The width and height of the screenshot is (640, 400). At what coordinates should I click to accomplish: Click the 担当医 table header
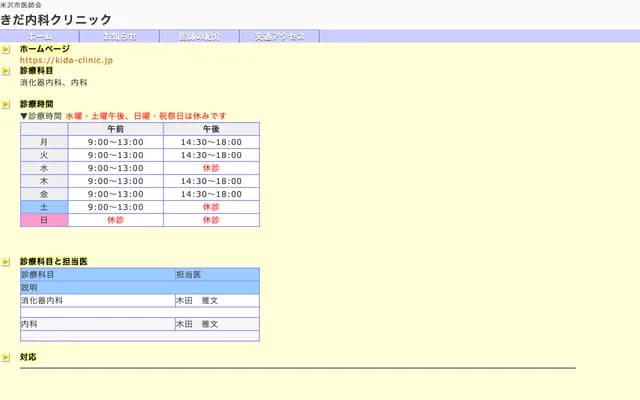189,274
